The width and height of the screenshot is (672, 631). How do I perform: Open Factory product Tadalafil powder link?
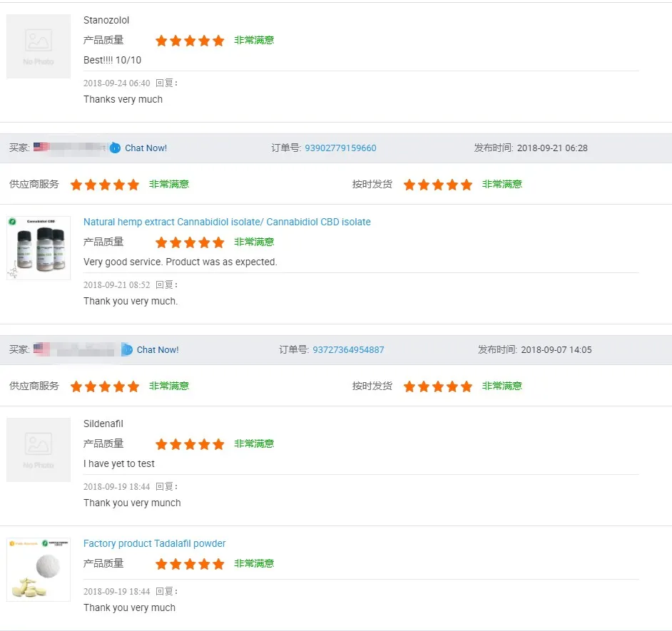[x=154, y=543]
